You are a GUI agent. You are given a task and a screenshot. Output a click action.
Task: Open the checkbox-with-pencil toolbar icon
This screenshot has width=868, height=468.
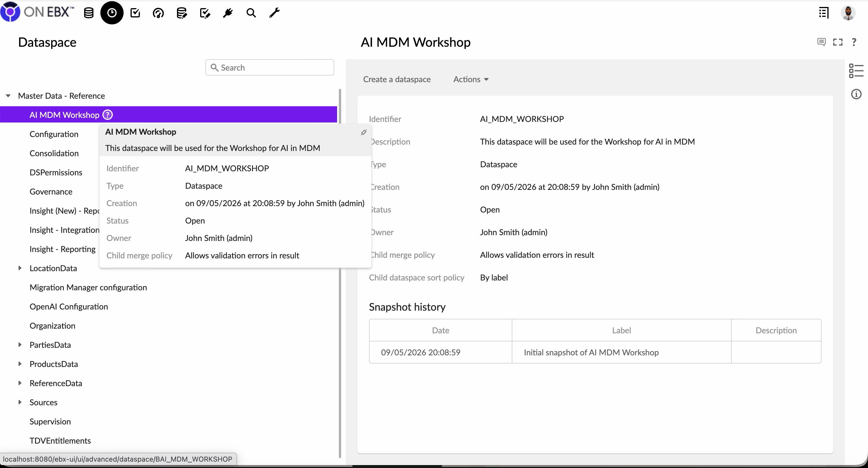tap(205, 13)
